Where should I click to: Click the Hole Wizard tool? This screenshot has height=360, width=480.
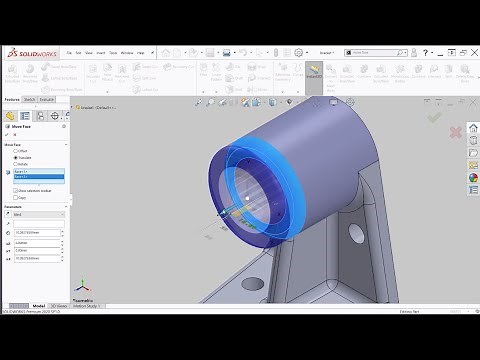coord(107,73)
